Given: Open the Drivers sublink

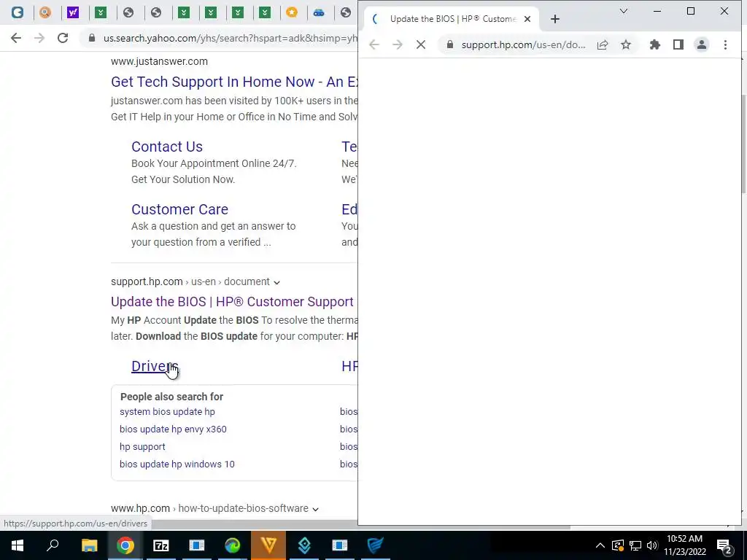Looking at the screenshot, I should coord(155,366).
